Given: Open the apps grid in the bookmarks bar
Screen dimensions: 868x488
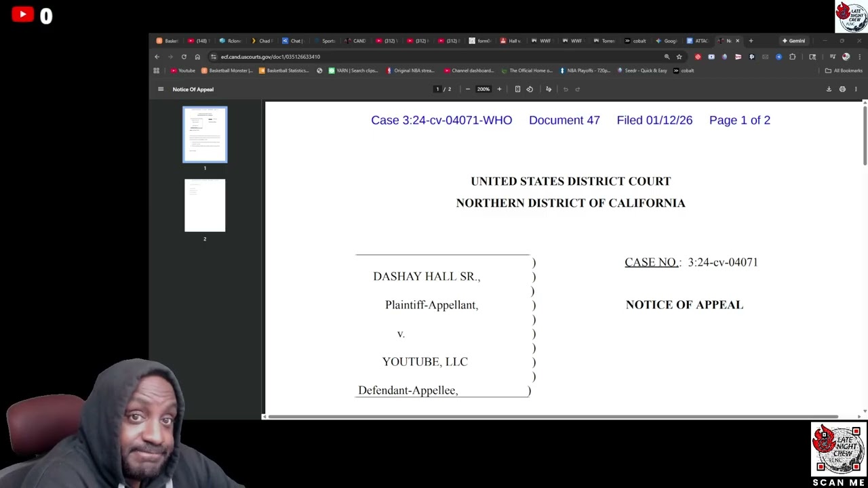Looking at the screenshot, I should click(157, 70).
